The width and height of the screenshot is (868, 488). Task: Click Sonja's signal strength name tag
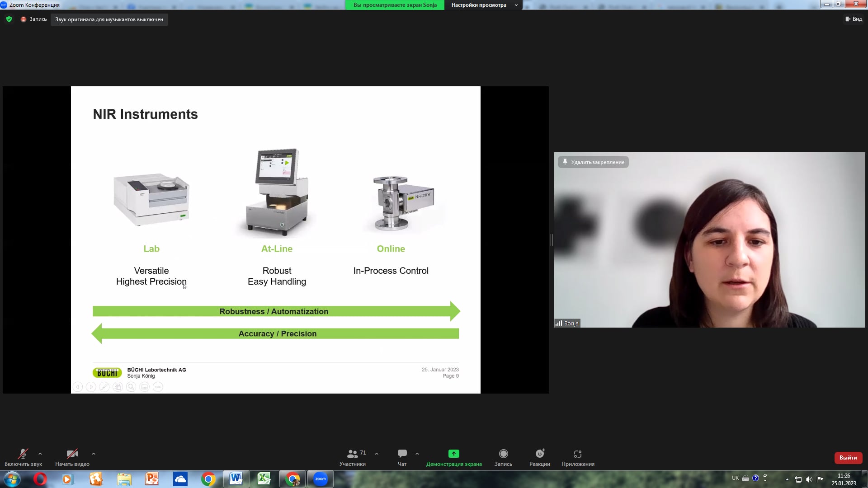pos(567,323)
